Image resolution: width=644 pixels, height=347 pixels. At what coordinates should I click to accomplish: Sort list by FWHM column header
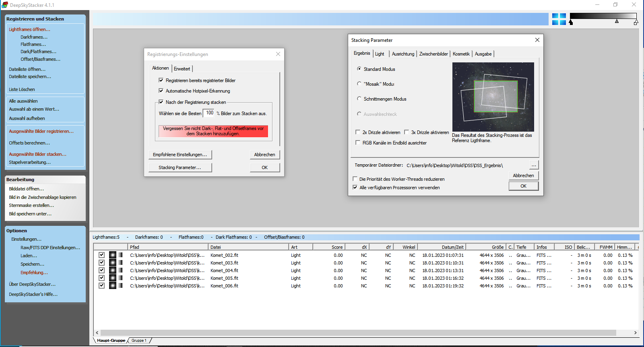[605, 247]
